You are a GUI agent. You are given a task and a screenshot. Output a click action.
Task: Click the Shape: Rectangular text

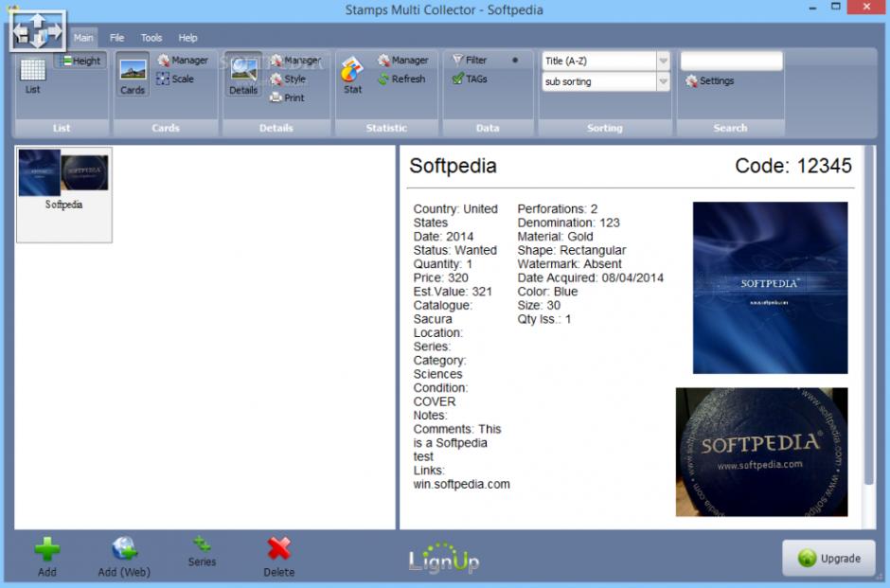(x=571, y=250)
